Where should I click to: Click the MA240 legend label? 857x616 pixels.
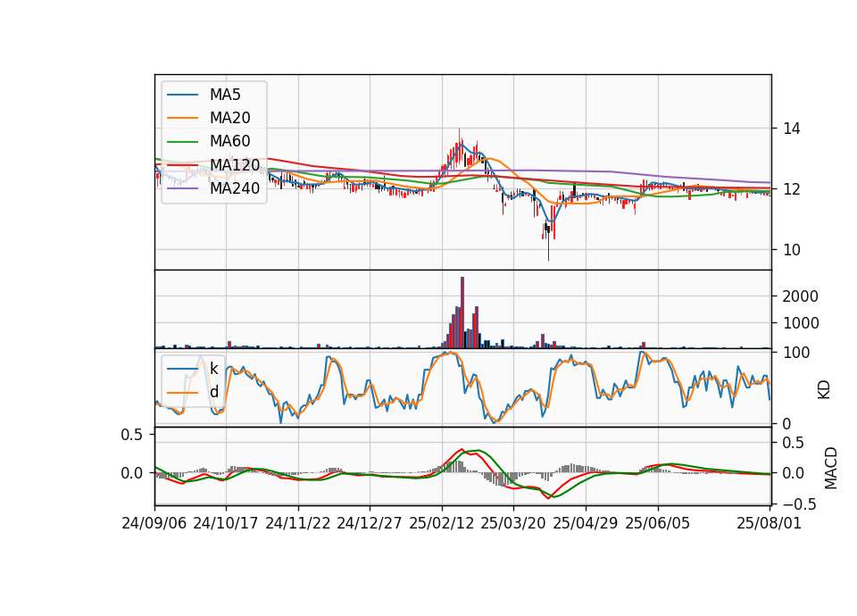tap(235, 188)
